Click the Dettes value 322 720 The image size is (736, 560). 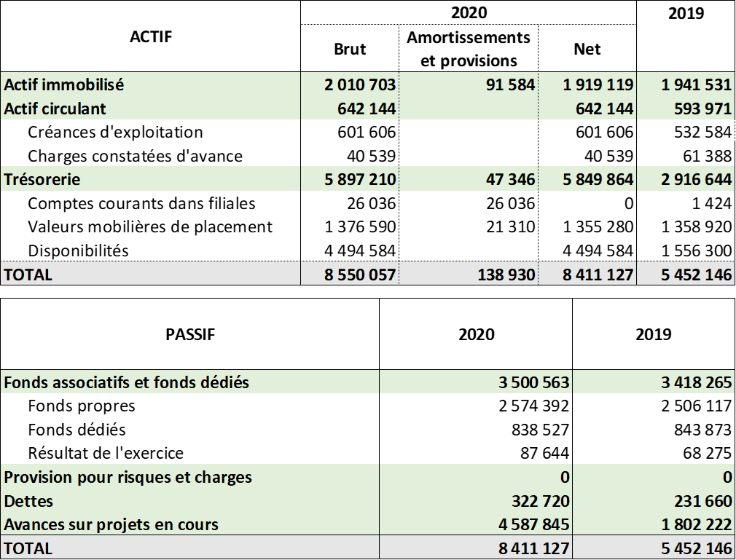coord(540,501)
